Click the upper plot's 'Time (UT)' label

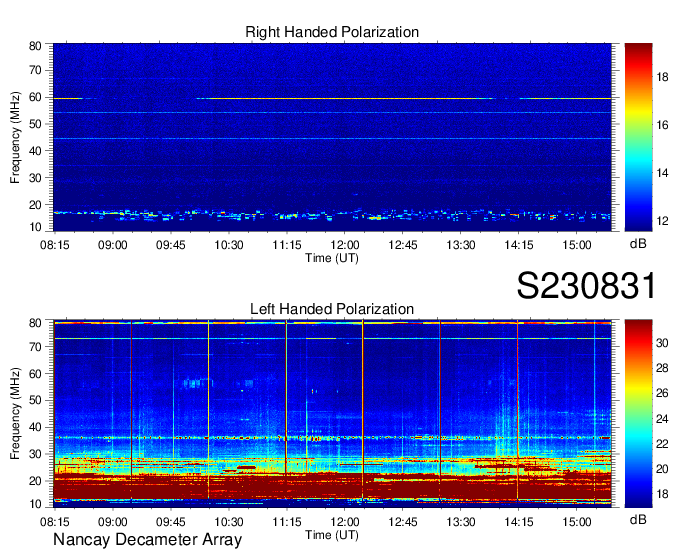(x=332, y=258)
